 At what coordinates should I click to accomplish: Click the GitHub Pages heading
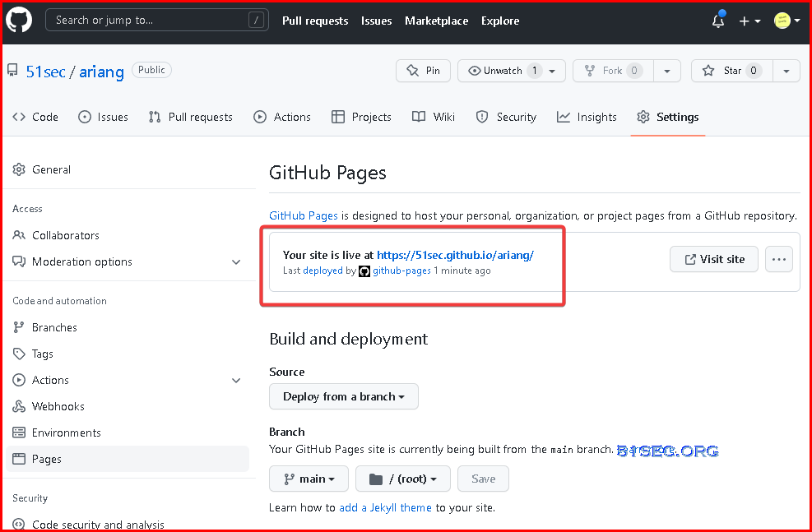pyautogui.click(x=327, y=173)
